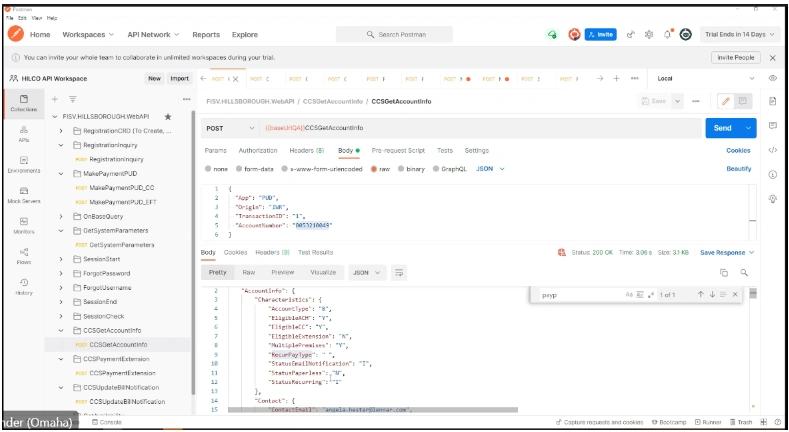Click the filter icon in the collections sidebar

[73, 99]
